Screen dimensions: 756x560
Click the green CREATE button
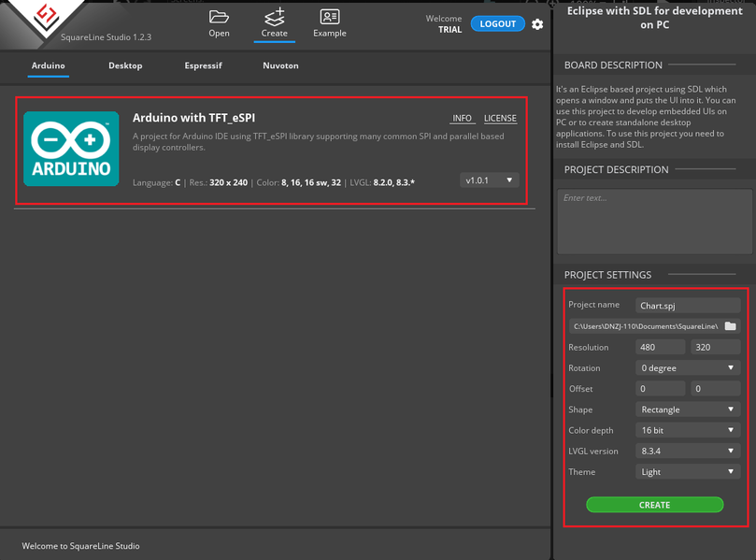654,505
